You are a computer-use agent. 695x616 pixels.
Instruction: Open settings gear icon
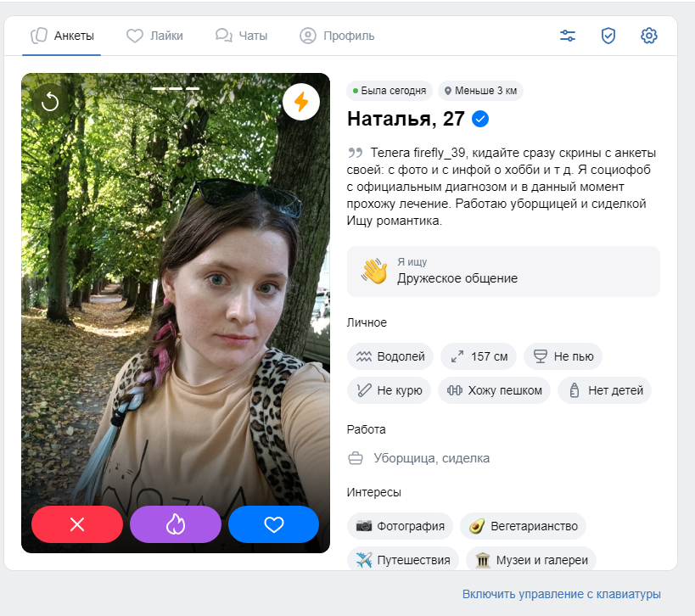tap(649, 36)
